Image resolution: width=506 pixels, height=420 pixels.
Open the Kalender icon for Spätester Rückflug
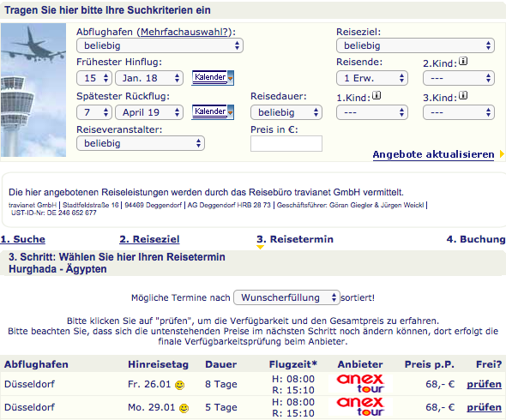tap(213, 112)
